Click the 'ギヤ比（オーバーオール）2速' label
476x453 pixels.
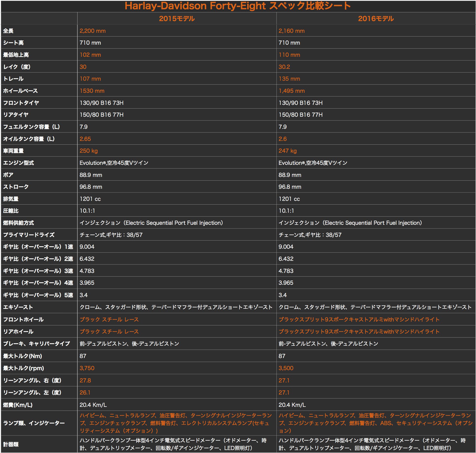(38, 259)
